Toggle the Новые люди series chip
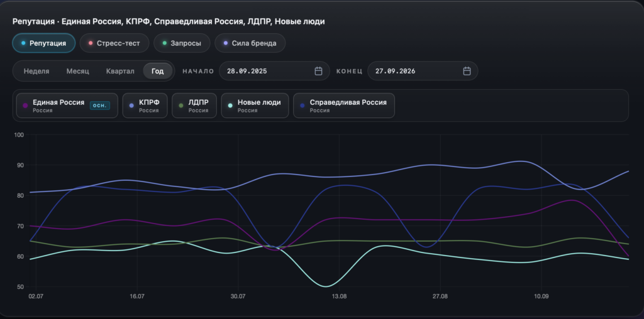This screenshot has height=319, width=644. pyautogui.click(x=255, y=105)
